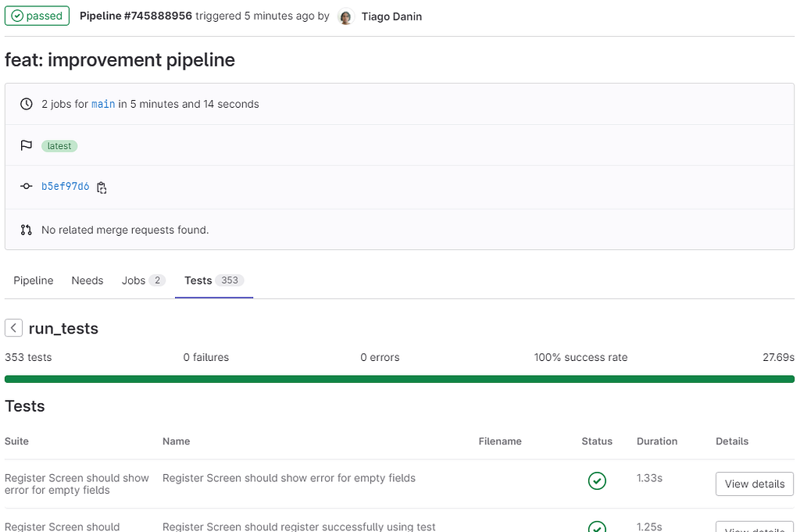Viewport: 800px width, 532px height.
Task: Open Tiago Danin's profile link
Action: coord(391,16)
